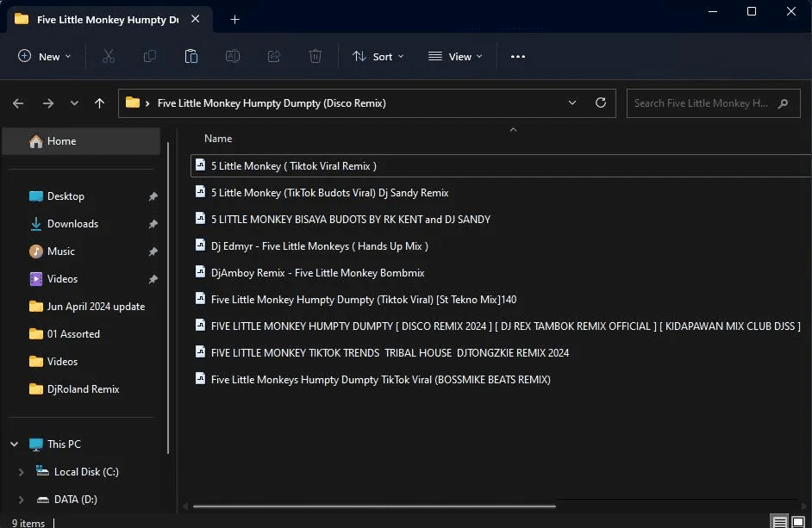This screenshot has height=528, width=812.
Task: Click the search box field
Action: 713,103
